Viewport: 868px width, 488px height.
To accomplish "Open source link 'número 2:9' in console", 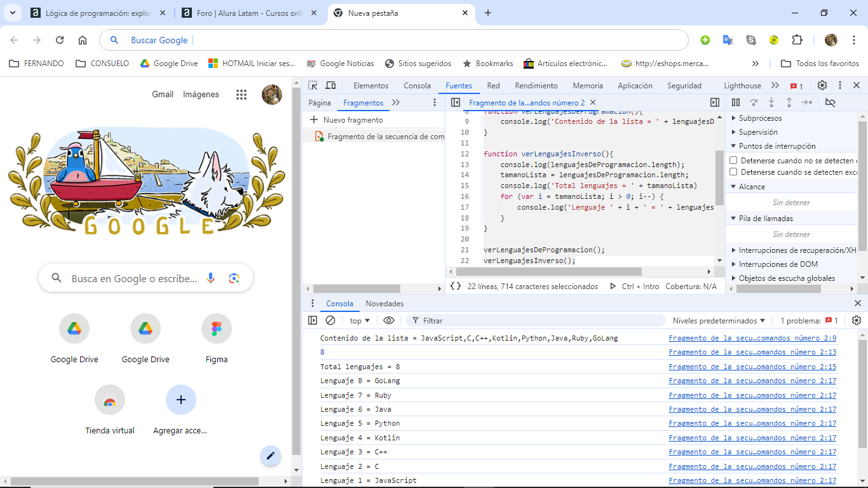I will coord(752,339).
